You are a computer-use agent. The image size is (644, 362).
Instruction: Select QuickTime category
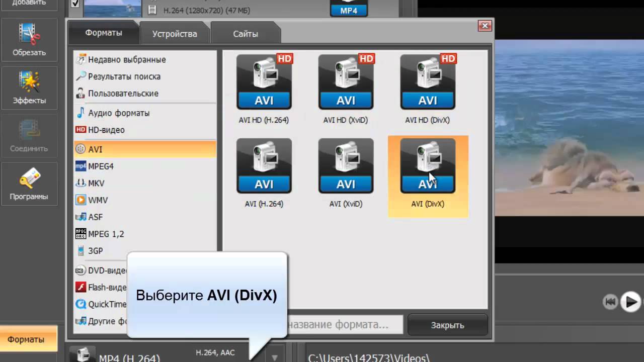pos(101,304)
